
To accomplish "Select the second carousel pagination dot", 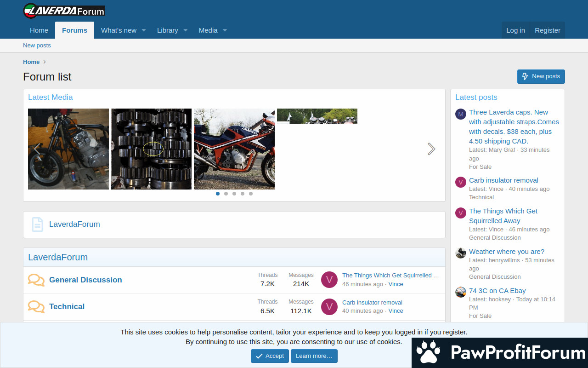I will coord(226,194).
